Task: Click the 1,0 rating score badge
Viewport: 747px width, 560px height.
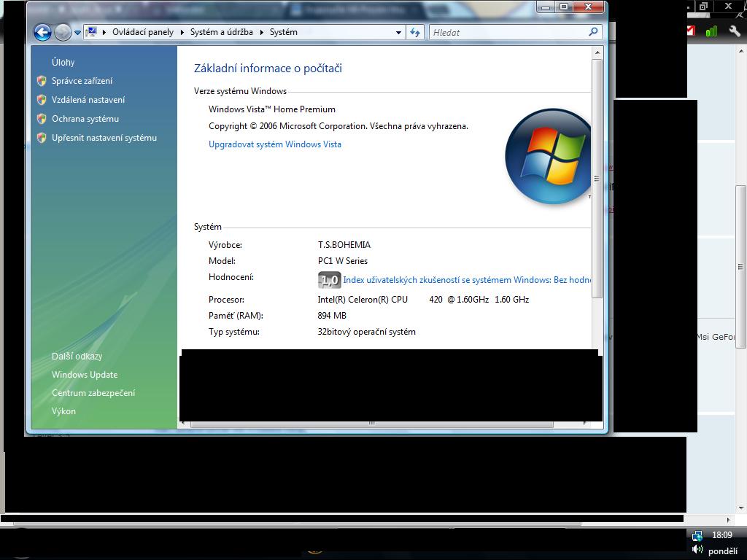Action: click(329, 280)
